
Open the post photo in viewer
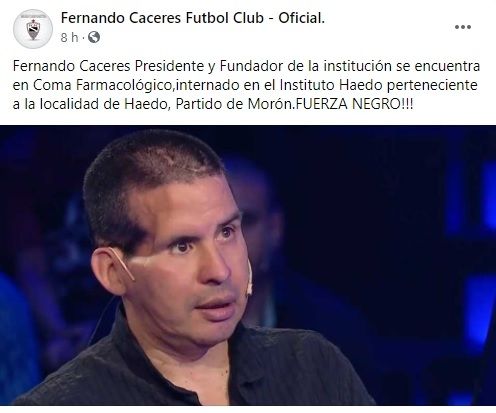248,265
